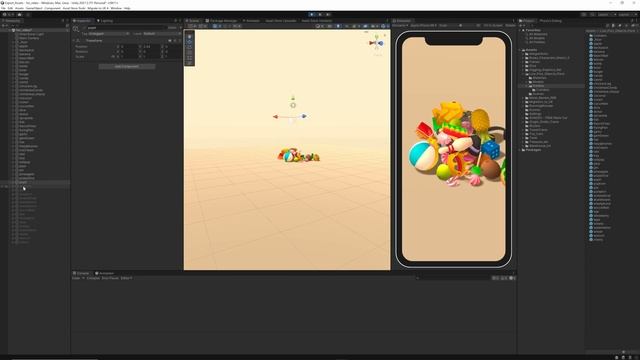The image size is (640, 360).
Task: Switch to the Console tab at bottom
Action: (81, 273)
